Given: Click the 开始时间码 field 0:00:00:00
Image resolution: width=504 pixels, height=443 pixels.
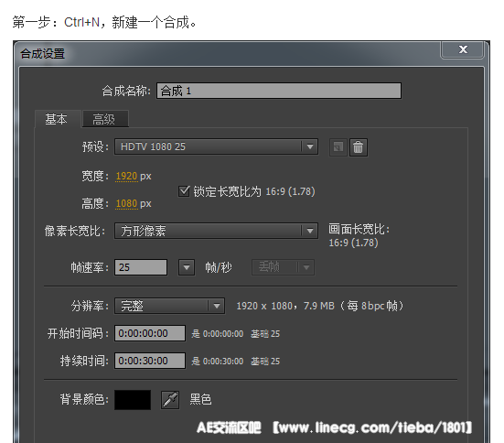Looking at the screenshot, I should 150,333.
